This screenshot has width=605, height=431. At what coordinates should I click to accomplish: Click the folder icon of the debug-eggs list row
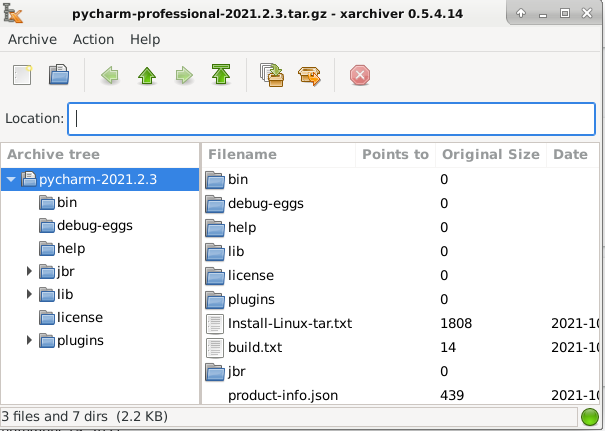click(215, 204)
